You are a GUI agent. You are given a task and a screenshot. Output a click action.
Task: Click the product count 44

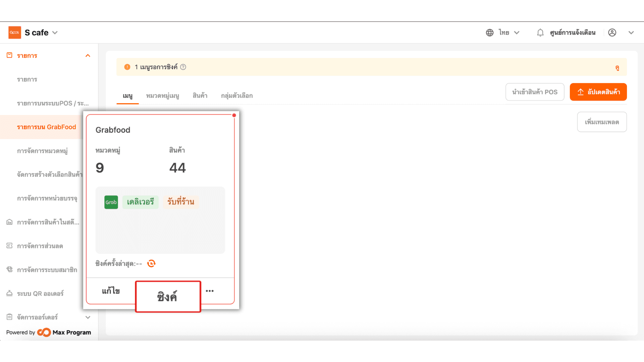(177, 168)
